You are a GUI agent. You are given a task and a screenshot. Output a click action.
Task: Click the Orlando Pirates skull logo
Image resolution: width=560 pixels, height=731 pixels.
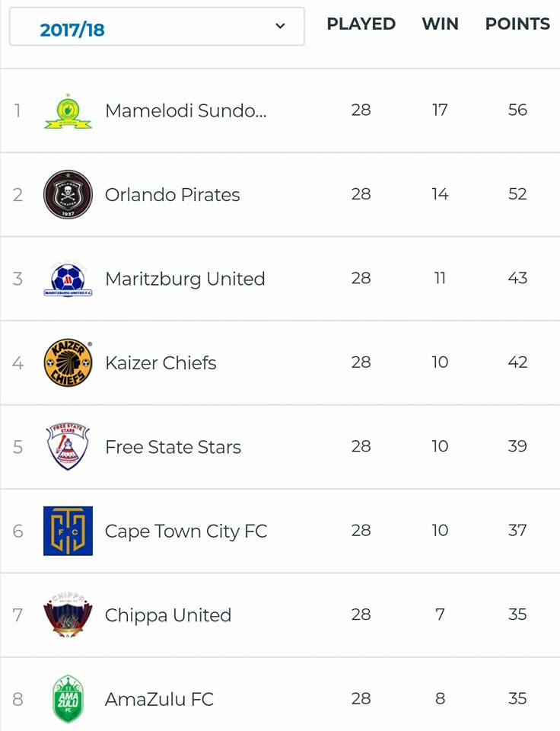tap(68, 194)
